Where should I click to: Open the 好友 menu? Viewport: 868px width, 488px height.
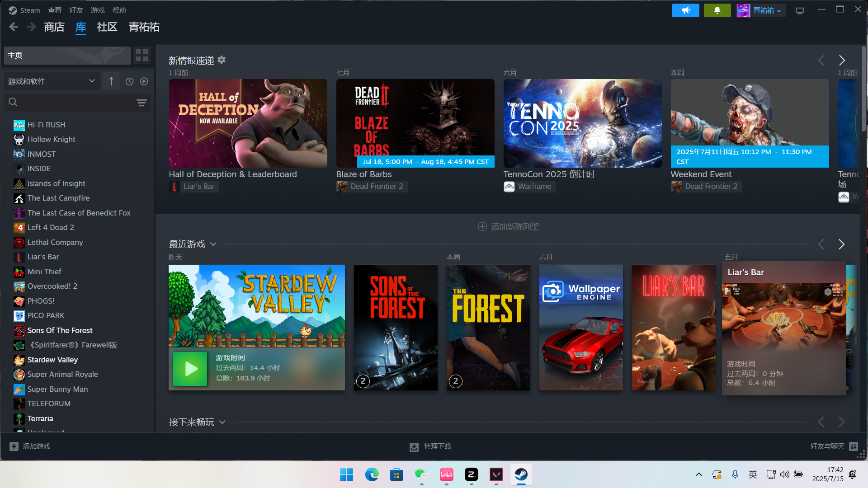click(76, 10)
